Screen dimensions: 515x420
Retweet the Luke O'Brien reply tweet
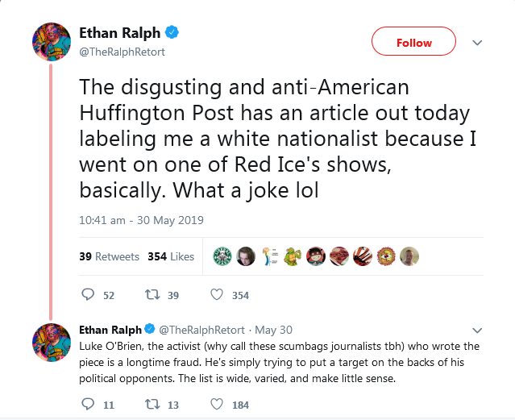[x=152, y=404]
